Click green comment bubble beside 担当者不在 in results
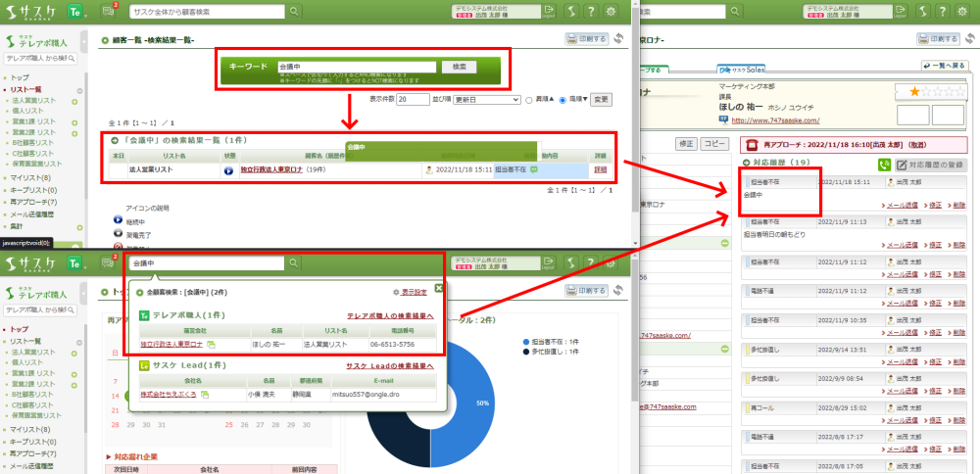This screenshot has width=980, height=474. [534, 169]
